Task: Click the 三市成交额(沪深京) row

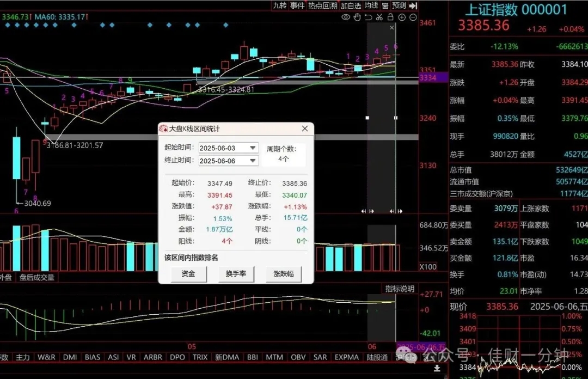Action: point(519,194)
